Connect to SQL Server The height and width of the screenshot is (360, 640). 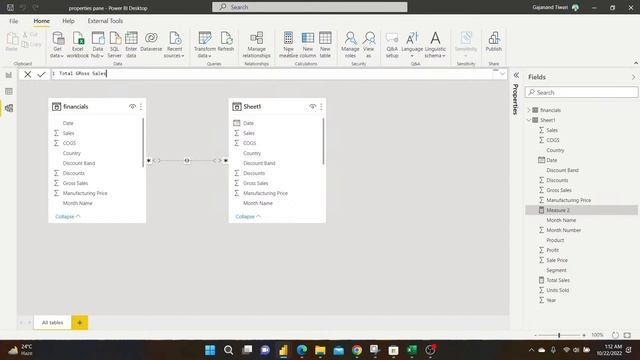tap(115, 44)
